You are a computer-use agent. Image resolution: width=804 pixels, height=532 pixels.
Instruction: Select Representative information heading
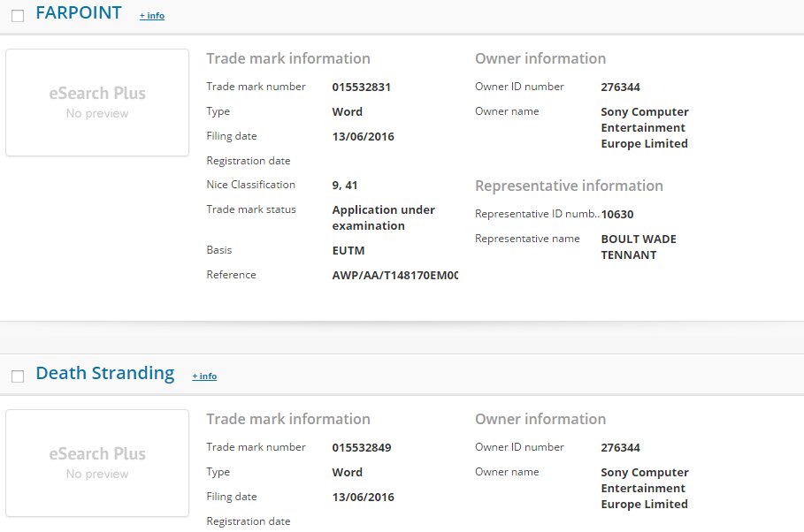[x=569, y=186]
